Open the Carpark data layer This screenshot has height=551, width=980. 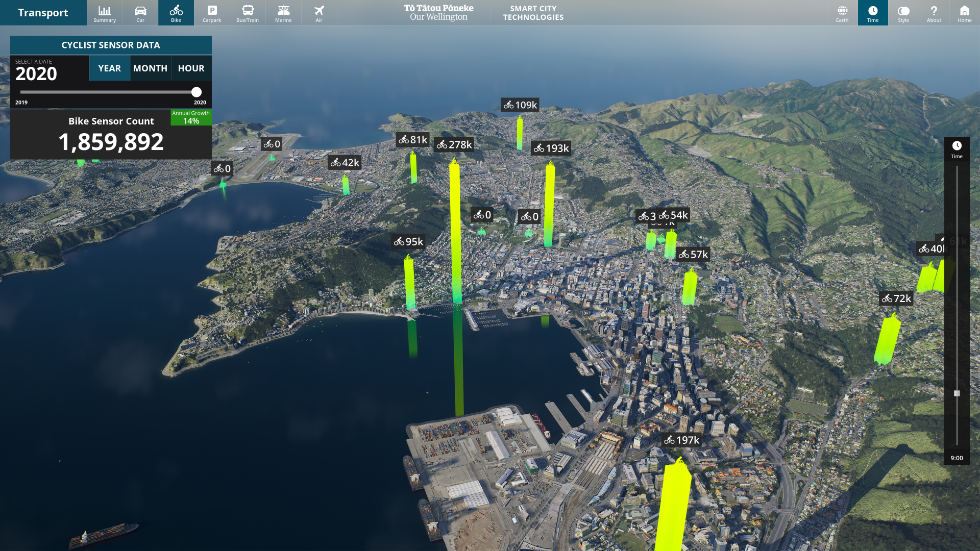point(212,13)
